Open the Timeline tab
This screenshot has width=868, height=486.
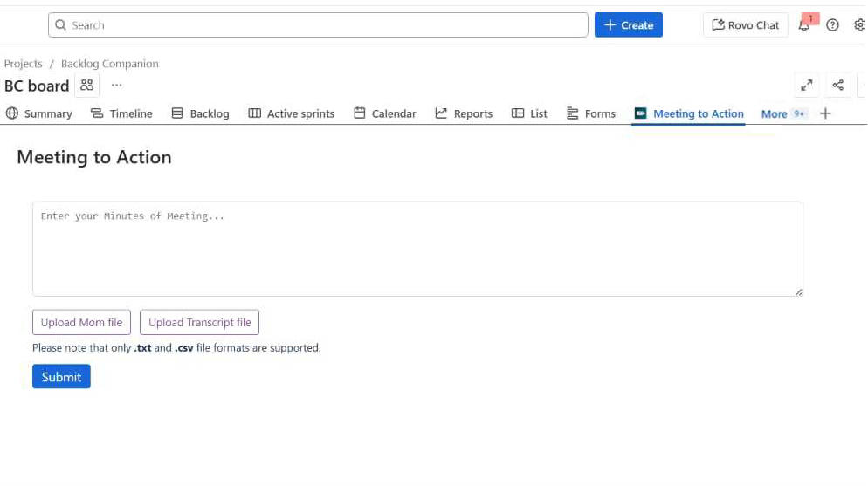pyautogui.click(x=121, y=113)
